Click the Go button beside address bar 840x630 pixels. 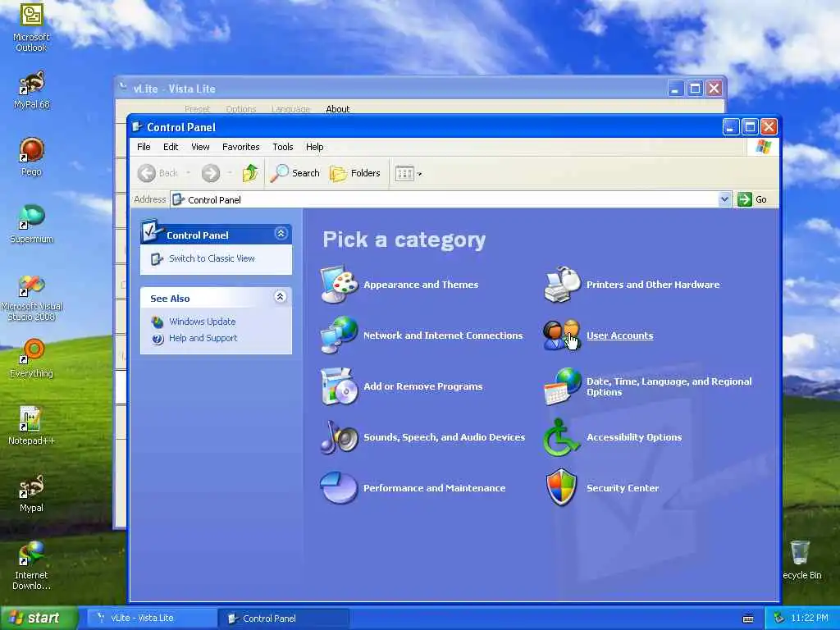(x=753, y=199)
